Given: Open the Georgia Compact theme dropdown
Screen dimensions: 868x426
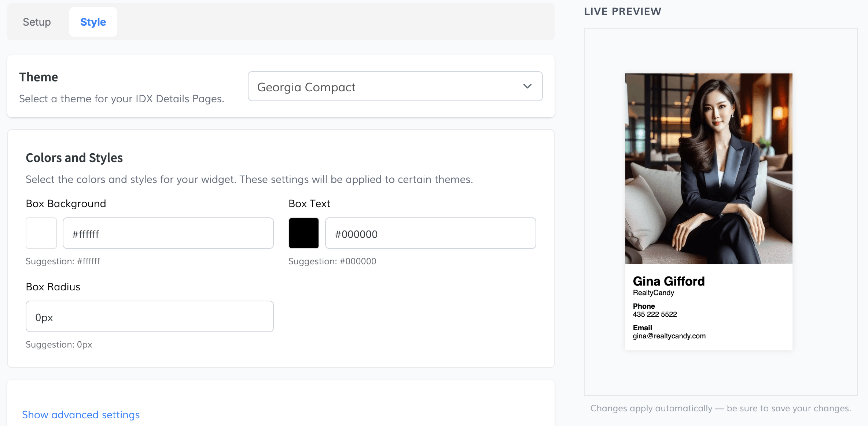Looking at the screenshot, I should tap(395, 87).
